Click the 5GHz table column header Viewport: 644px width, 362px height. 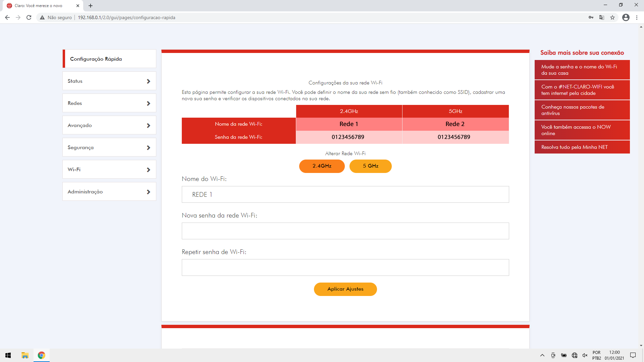tap(455, 111)
